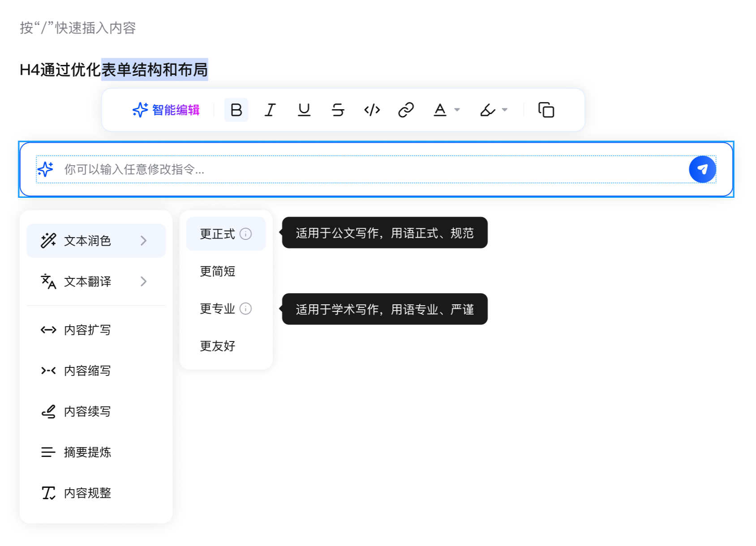Toggle italic text formatting
This screenshot has width=756, height=546.
coord(270,110)
